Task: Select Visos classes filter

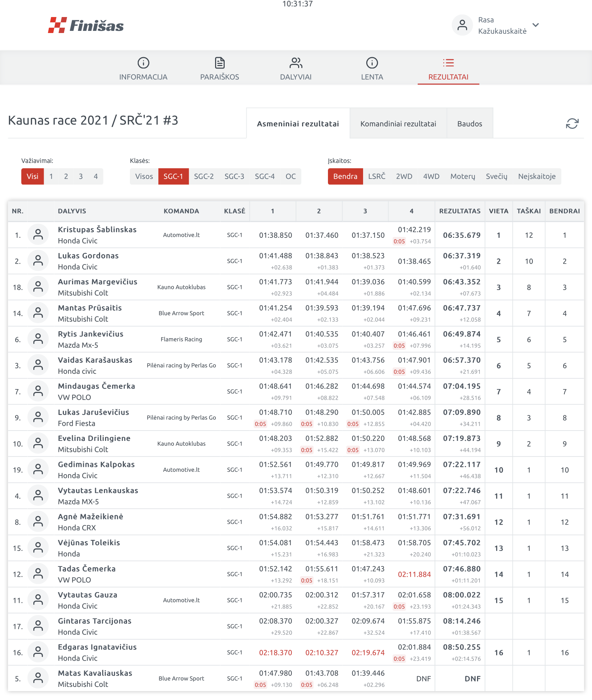Action: click(x=144, y=176)
